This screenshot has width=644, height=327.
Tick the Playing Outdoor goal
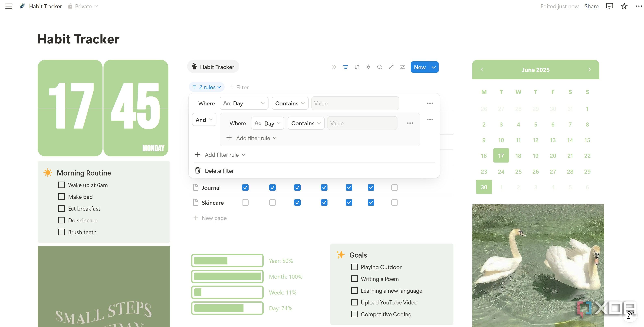pos(354,267)
